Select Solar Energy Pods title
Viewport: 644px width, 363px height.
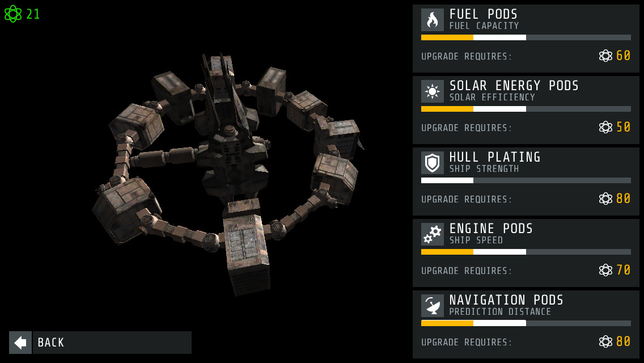(x=514, y=86)
